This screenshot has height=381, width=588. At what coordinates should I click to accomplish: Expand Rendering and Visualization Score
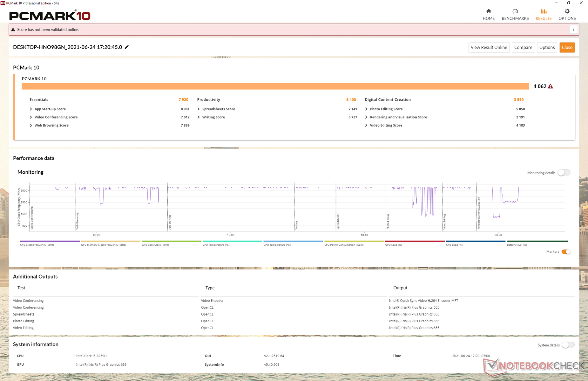point(366,117)
